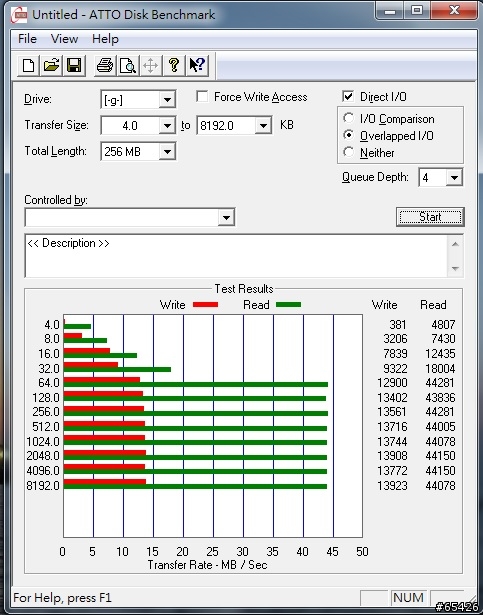Viewport: 483px width, 615px height.
Task: Click the 8192.0 row label in chart
Action: (x=43, y=486)
